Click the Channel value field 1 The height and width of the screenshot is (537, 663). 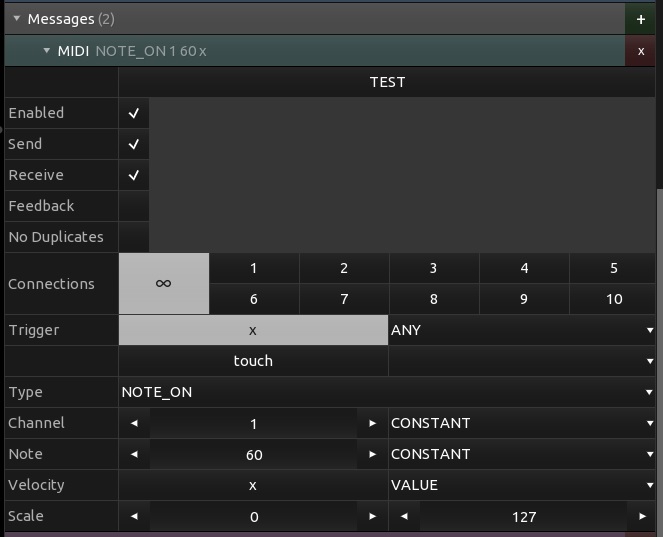253,423
